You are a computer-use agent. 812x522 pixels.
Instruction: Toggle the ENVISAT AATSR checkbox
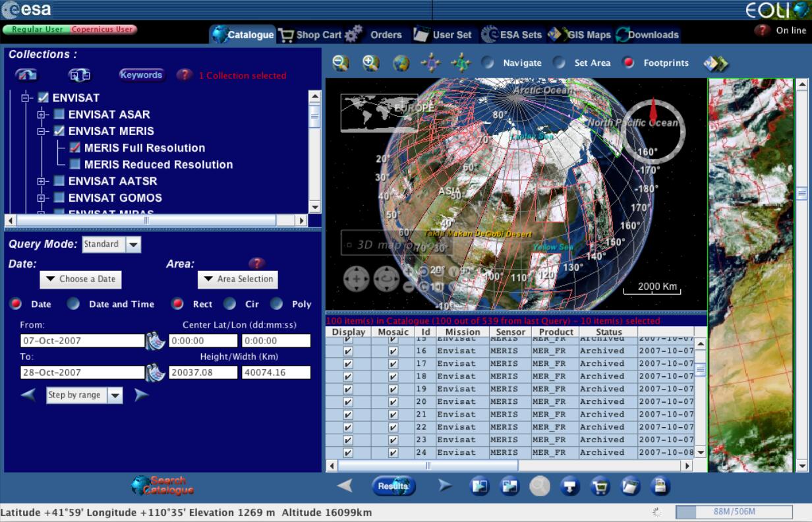pos(59,181)
